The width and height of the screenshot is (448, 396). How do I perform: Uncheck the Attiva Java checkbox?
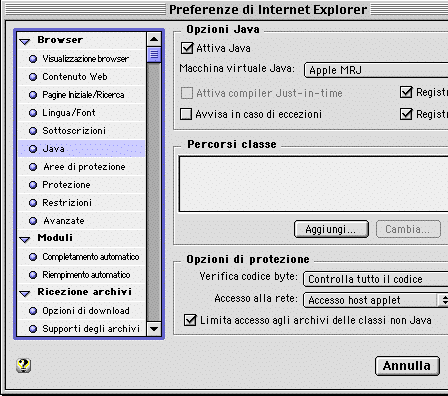coord(187,48)
